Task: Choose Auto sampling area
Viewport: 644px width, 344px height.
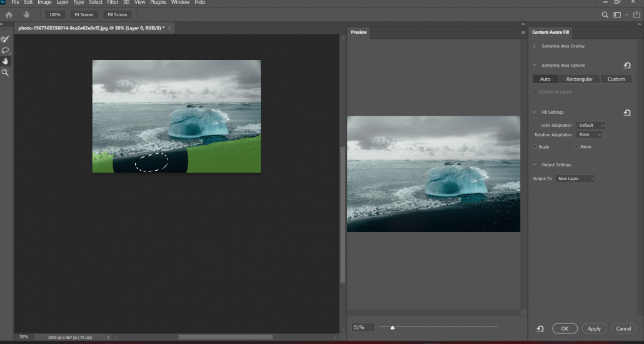Action: [x=545, y=79]
